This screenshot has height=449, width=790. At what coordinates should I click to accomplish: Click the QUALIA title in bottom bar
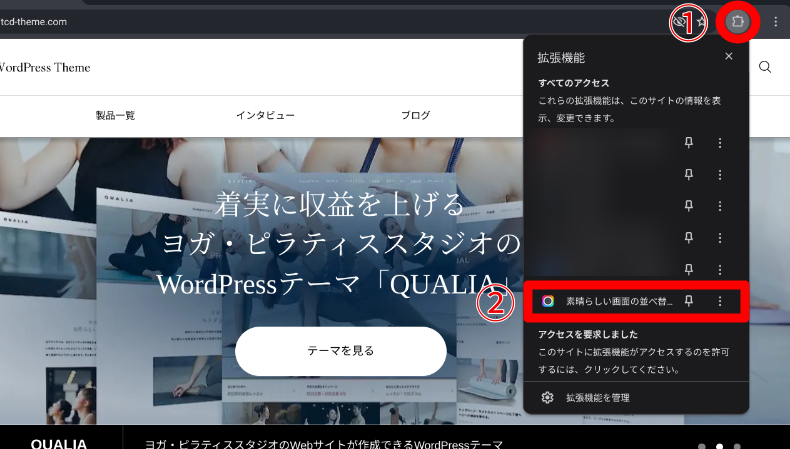click(58, 443)
